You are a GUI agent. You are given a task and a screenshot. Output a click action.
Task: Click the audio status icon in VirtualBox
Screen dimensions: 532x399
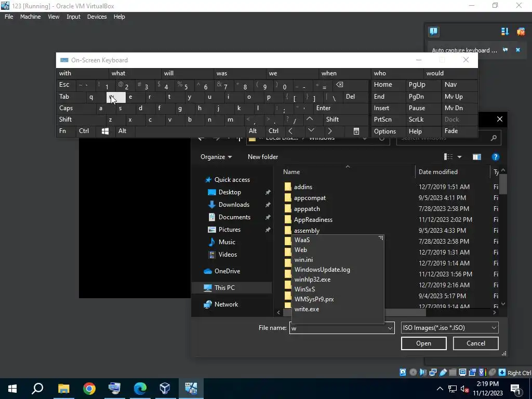click(x=423, y=372)
